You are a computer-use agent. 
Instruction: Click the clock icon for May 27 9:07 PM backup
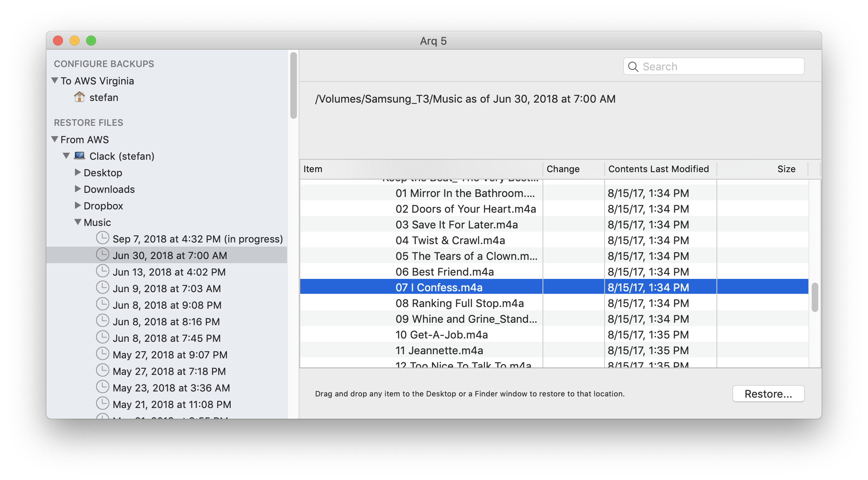click(102, 354)
